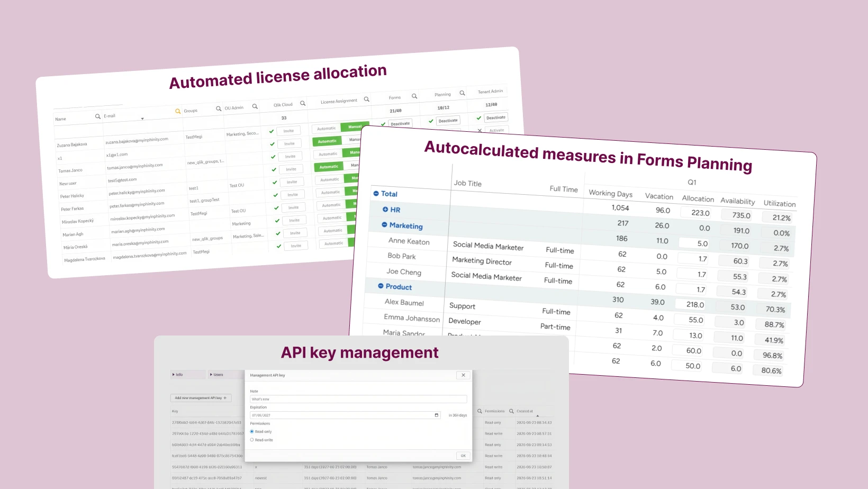Click Automatic toggle in x1 row
Screen dimensions: 868x489
pyautogui.click(x=327, y=141)
